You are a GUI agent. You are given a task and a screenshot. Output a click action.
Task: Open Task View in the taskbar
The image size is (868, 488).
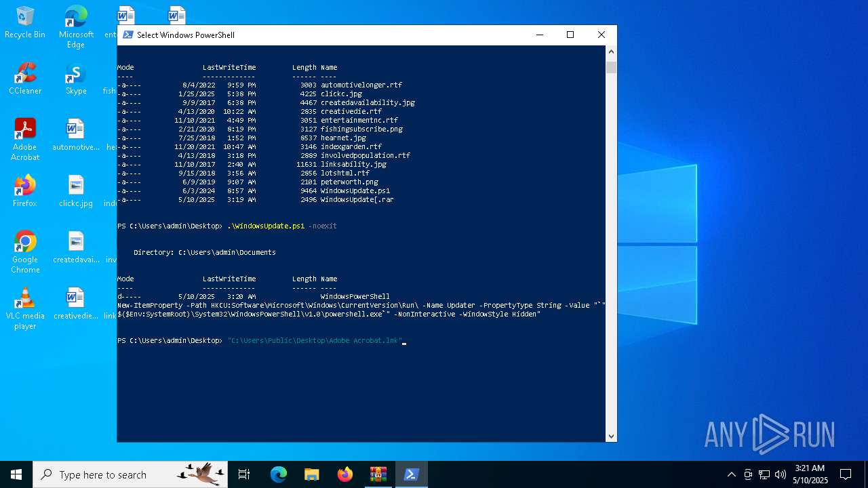point(244,474)
